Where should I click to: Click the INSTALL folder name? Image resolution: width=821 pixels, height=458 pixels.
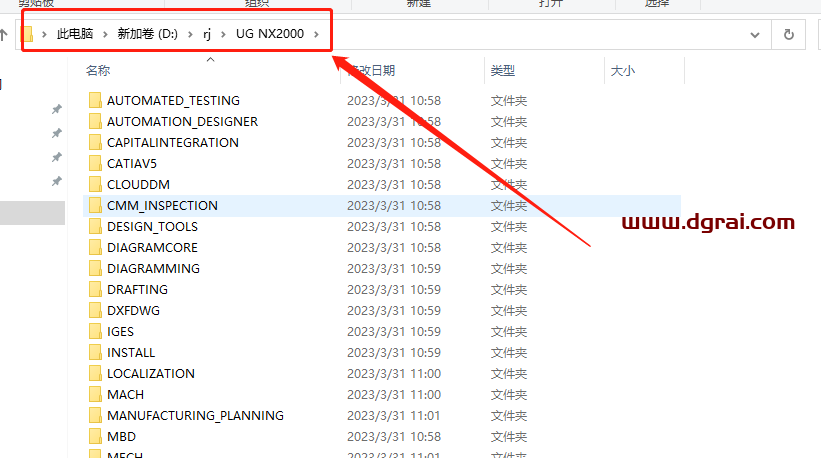tap(131, 352)
